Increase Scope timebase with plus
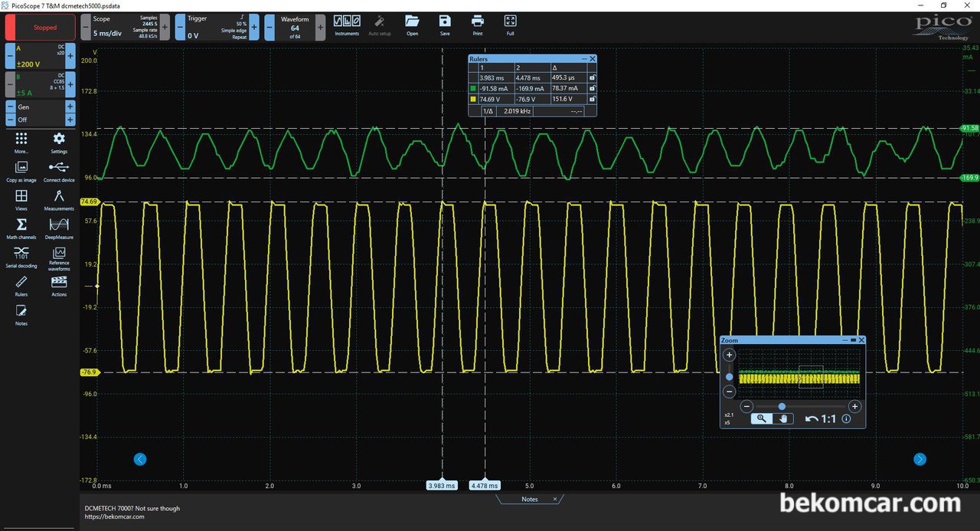The height and width of the screenshot is (531, 980). coord(165,27)
